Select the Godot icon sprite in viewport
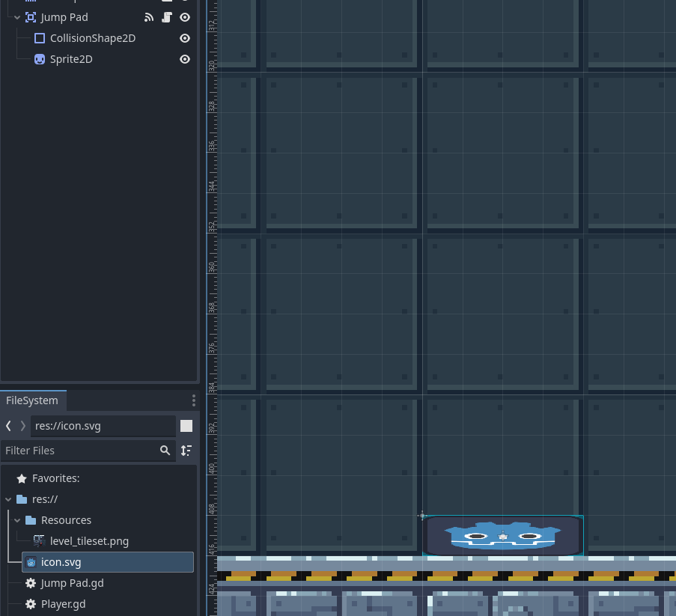676x616 pixels. tap(502, 535)
